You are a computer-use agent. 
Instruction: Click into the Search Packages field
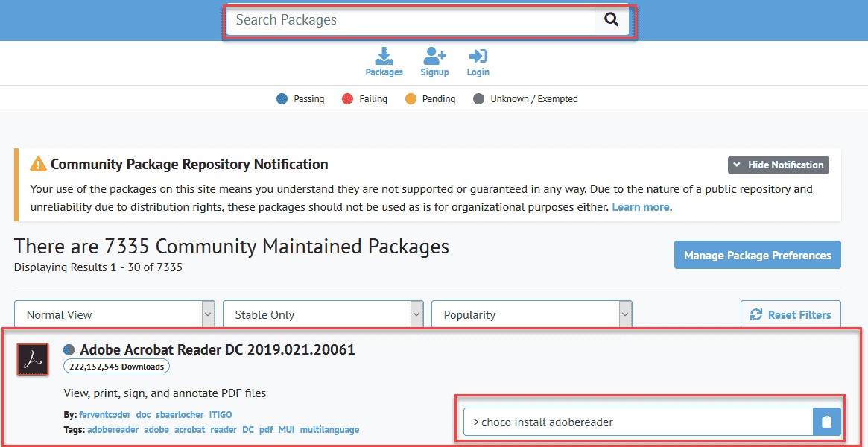pos(410,20)
